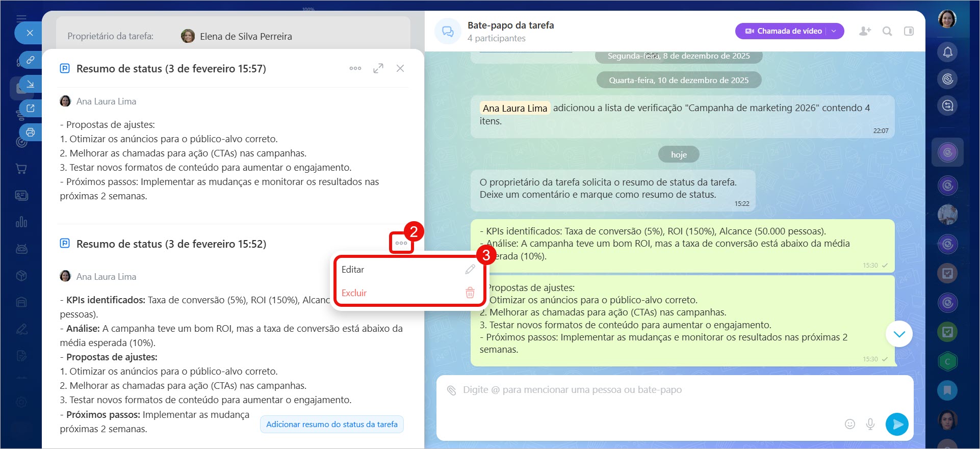
Task: Open three-dots menu for 15:52 status summary
Action: (x=401, y=243)
